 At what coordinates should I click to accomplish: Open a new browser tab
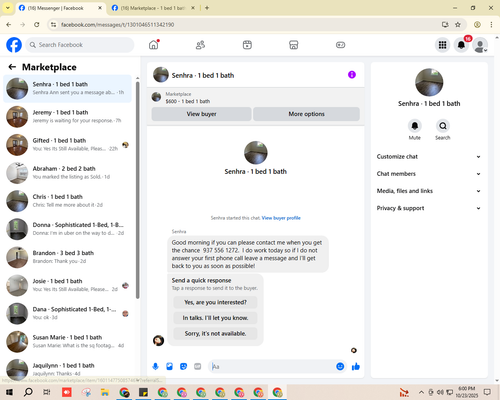207,8
